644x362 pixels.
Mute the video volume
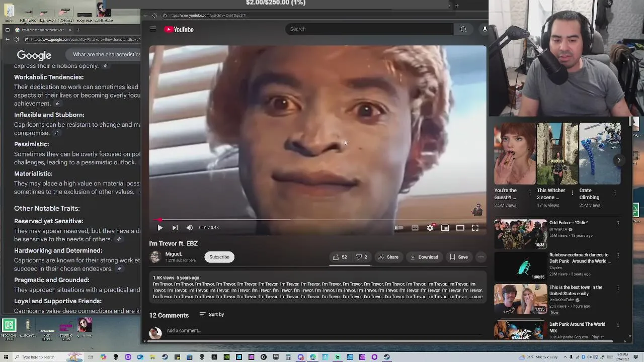point(189,228)
